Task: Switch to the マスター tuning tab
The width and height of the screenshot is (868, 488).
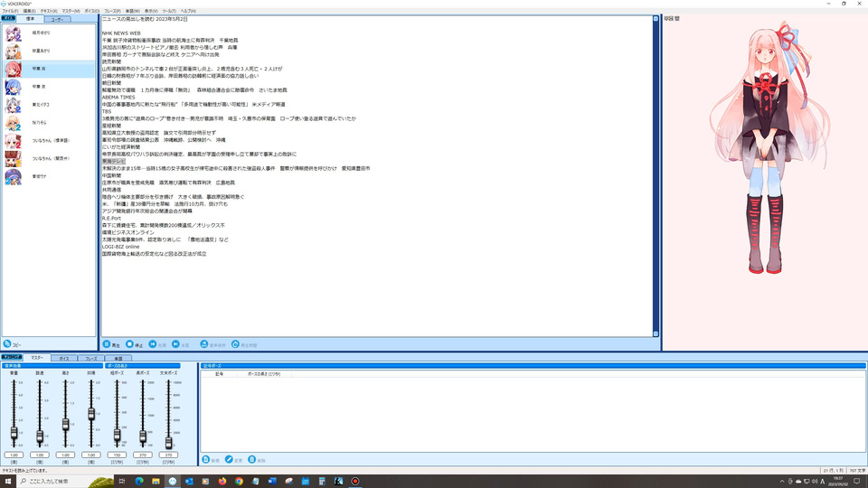Action: coord(36,358)
